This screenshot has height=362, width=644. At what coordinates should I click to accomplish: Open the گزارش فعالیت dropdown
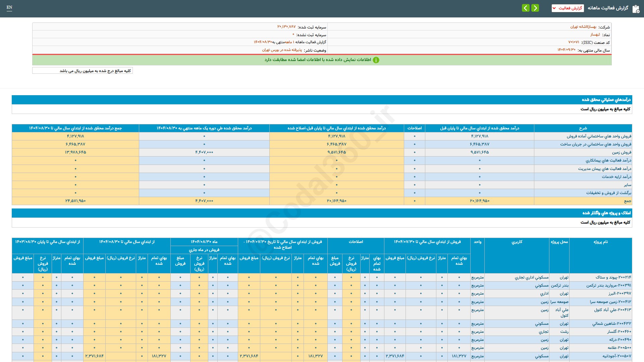568,8
